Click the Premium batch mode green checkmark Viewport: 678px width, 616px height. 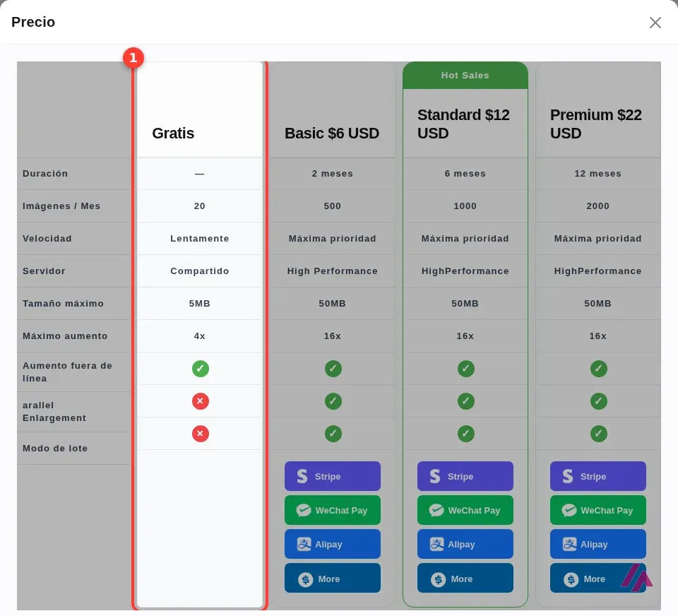tap(598, 434)
